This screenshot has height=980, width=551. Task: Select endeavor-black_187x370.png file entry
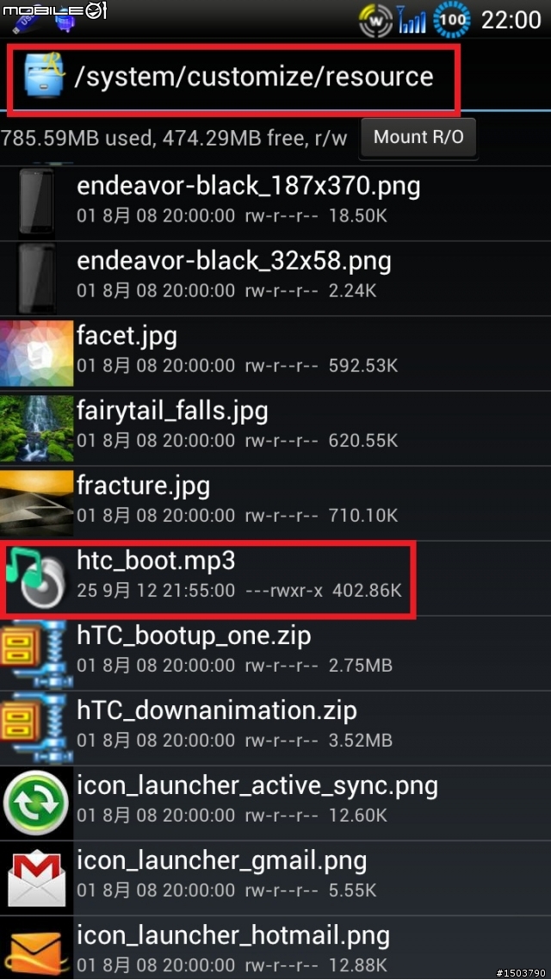pos(275,203)
